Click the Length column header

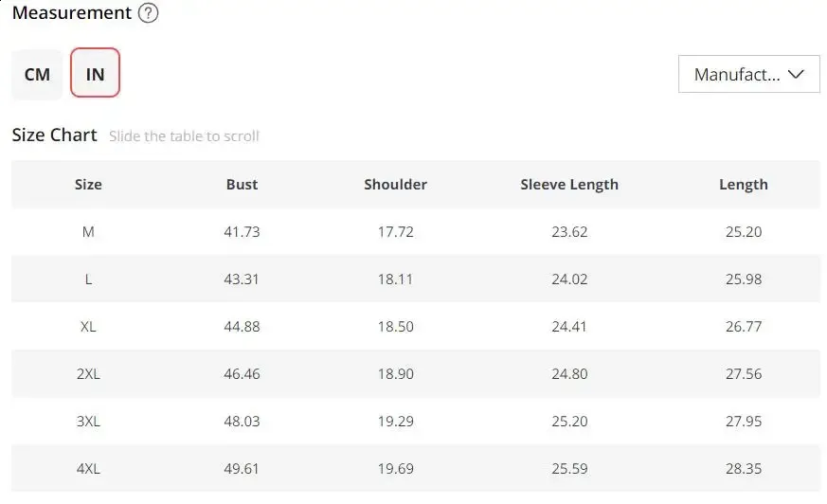click(x=743, y=185)
